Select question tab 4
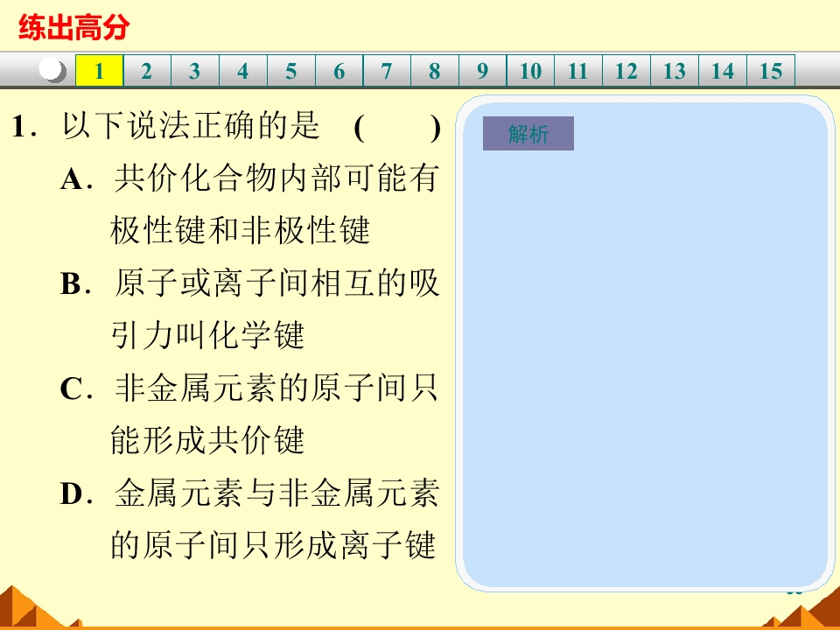The height and width of the screenshot is (630, 840). coord(243,70)
